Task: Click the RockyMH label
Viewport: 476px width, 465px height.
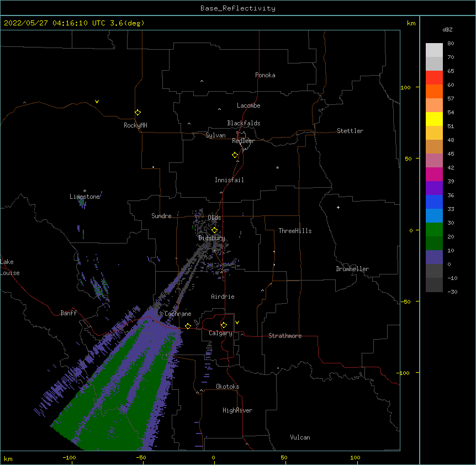Action: tap(135, 125)
